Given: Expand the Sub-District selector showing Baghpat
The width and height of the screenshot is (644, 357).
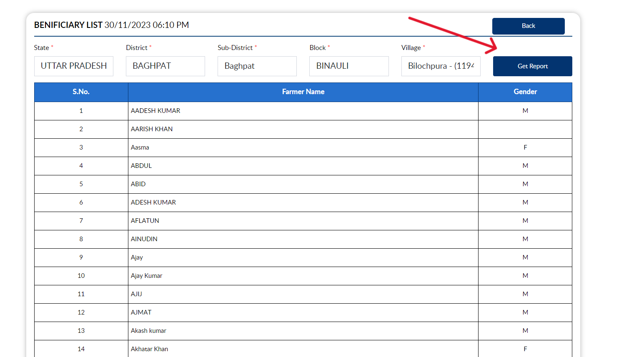Looking at the screenshot, I should click(x=257, y=66).
